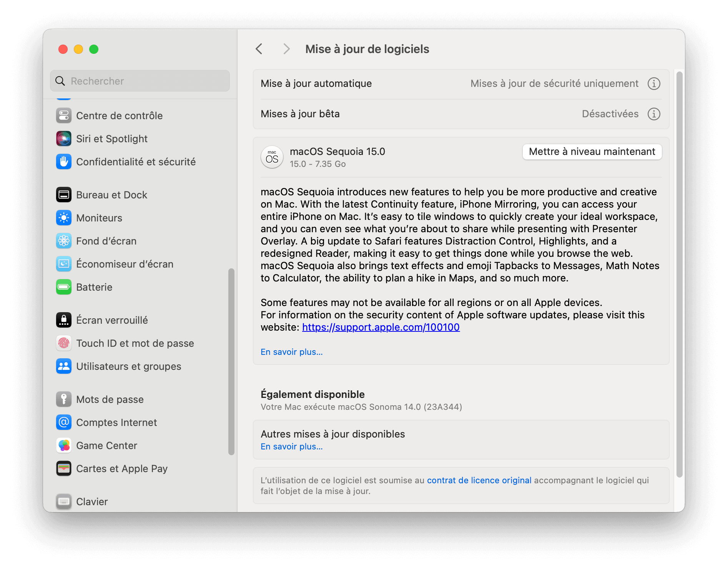Open the support.apple.com/100100 link
This screenshot has width=728, height=569.
(x=381, y=327)
